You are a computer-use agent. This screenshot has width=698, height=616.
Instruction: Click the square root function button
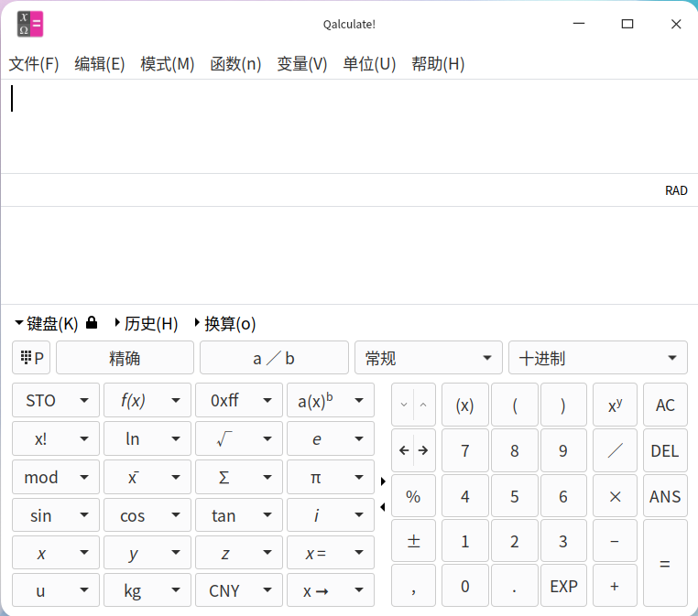pyautogui.click(x=224, y=439)
